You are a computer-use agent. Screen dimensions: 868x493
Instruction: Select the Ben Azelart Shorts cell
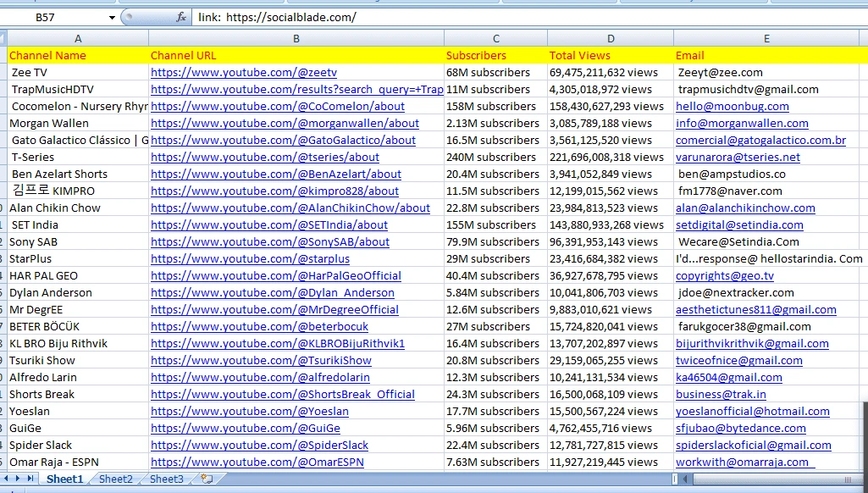(78, 174)
